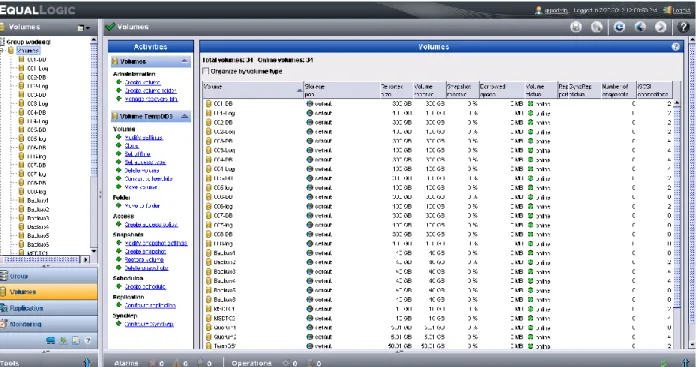Expand the Tools panel with up arrow
Image resolution: width=697 pixels, height=367 pixels.
coord(87,363)
